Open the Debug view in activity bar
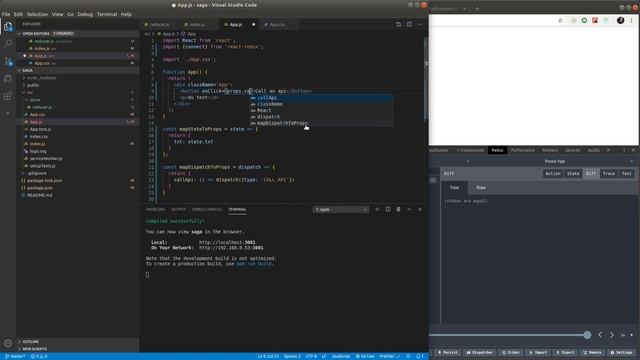Image resolution: width=640 pixels, height=360 pixels. 8,78
